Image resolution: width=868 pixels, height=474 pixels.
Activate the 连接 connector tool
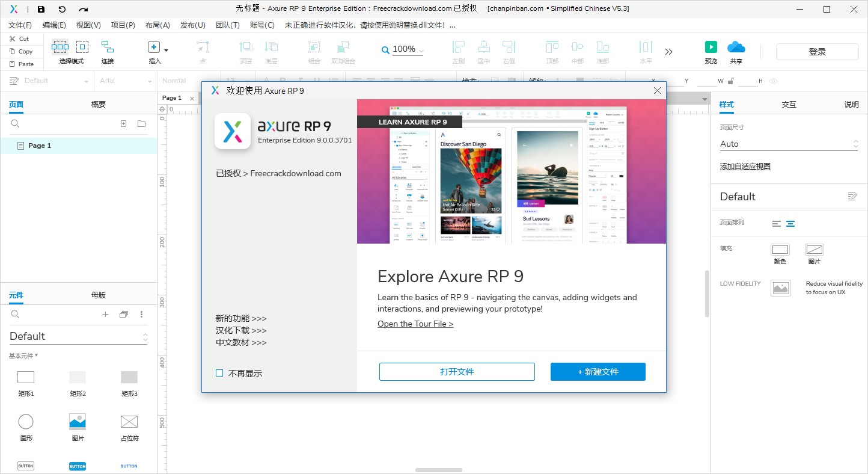pyautogui.click(x=108, y=47)
